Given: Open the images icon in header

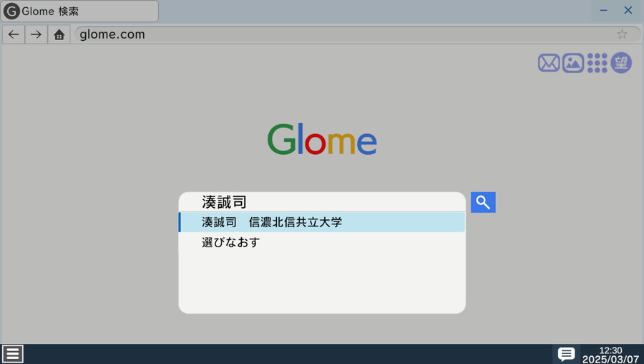Looking at the screenshot, I should point(573,63).
